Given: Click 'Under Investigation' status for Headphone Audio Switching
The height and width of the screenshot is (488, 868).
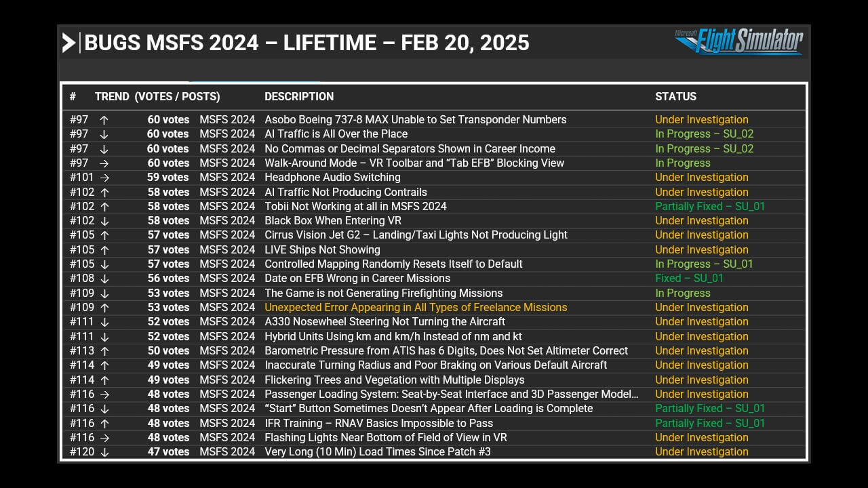Looking at the screenshot, I should pyautogui.click(x=702, y=178).
